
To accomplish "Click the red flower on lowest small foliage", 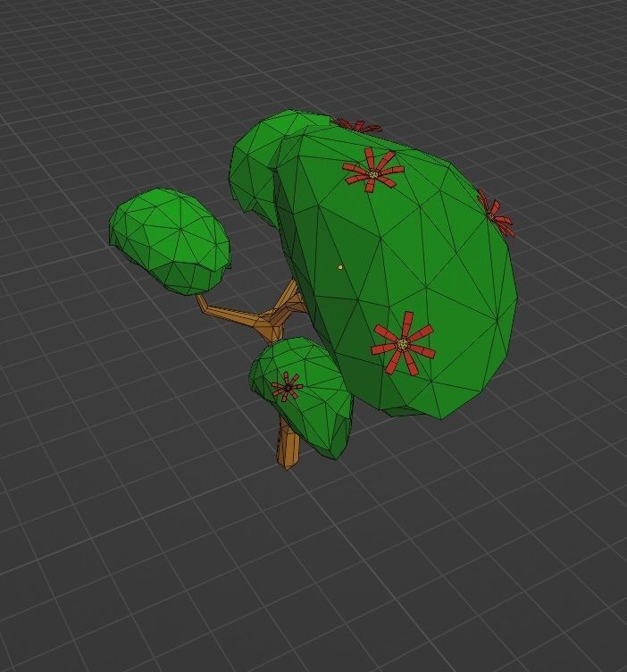I will click(287, 387).
